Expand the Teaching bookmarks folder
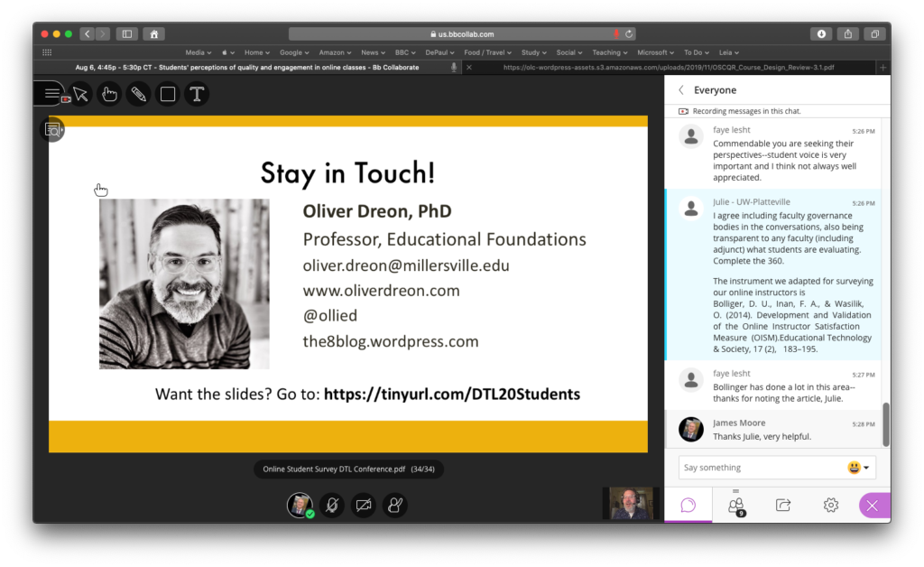The image size is (924, 567). tap(609, 51)
